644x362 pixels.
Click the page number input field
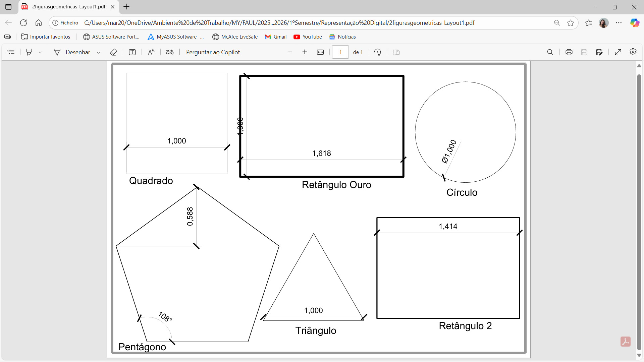pos(340,52)
